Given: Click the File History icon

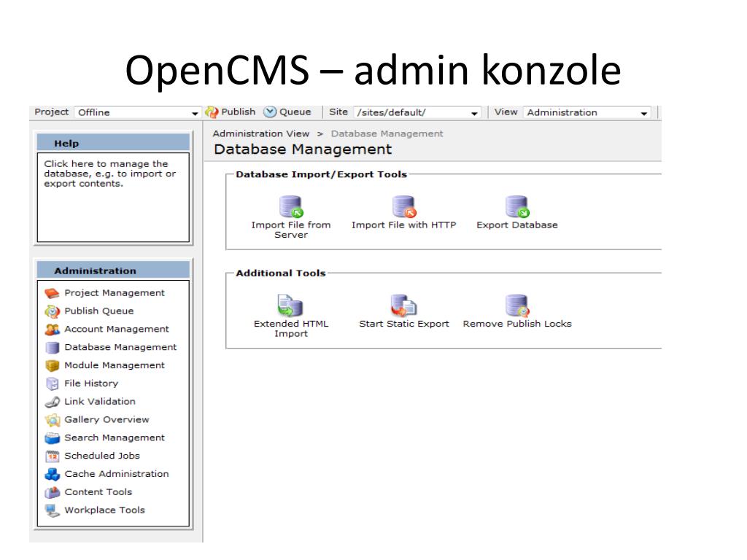Looking at the screenshot, I should 52,384.
